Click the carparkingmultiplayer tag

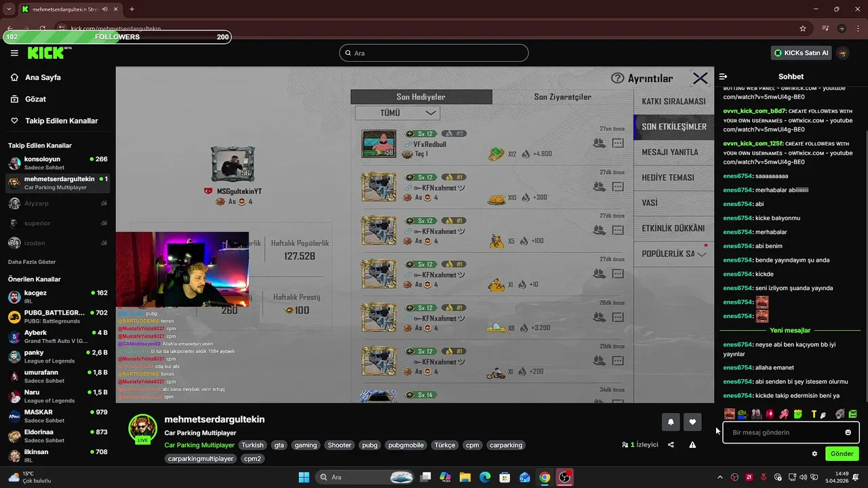pos(200,459)
